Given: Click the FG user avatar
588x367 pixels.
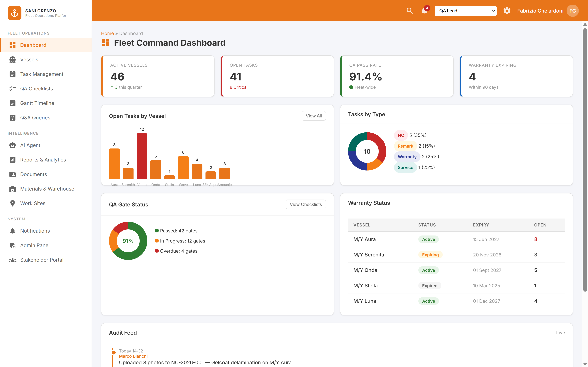Looking at the screenshot, I should pyautogui.click(x=572, y=11).
